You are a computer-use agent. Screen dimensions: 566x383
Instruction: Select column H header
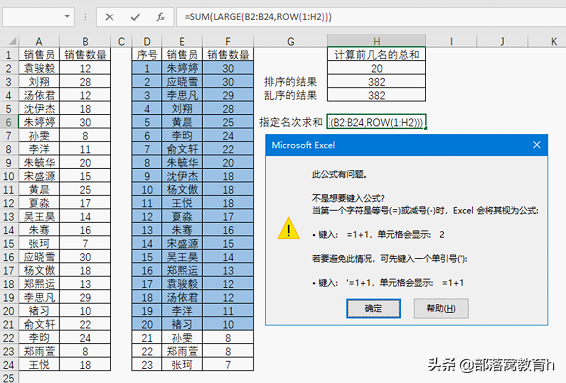click(x=376, y=41)
